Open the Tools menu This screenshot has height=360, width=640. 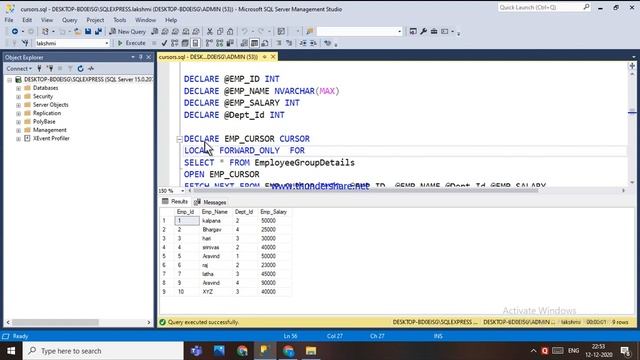click(x=120, y=20)
